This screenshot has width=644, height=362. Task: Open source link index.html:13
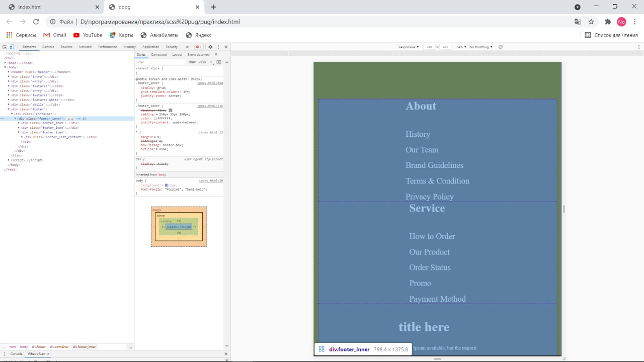211,132
